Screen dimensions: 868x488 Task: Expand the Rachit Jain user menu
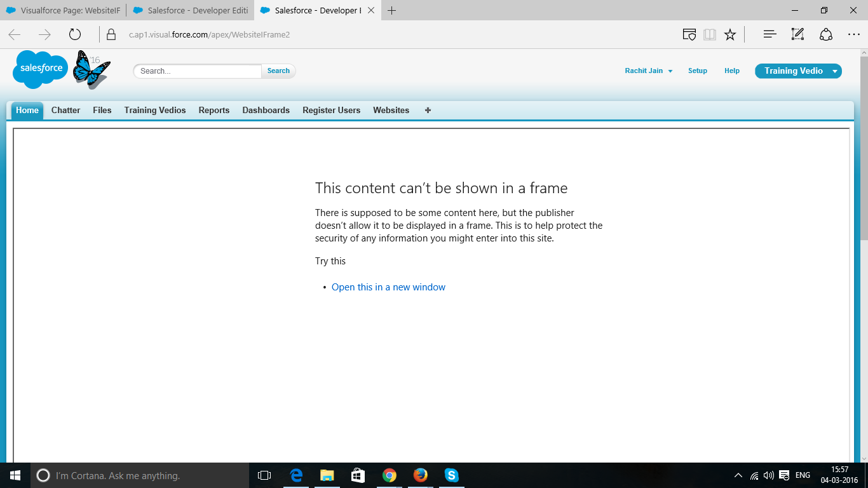tap(648, 71)
